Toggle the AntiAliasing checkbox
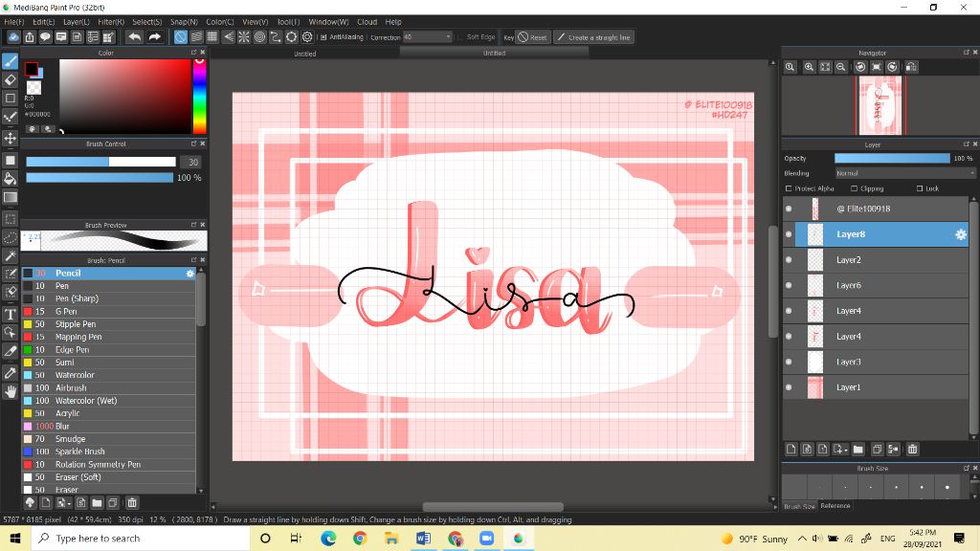Screen dimensions: 980x551 (323, 37)
